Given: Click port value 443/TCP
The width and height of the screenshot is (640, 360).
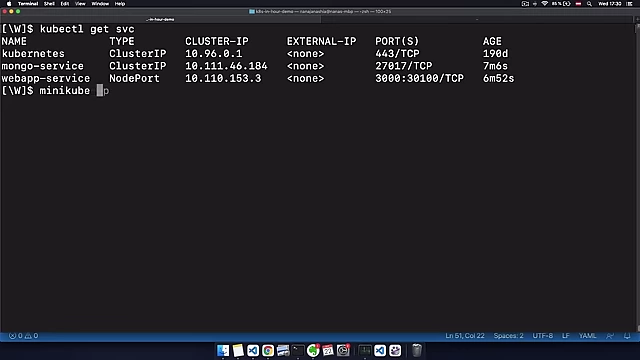Looking at the screenshot, I should tap(397, 54).
